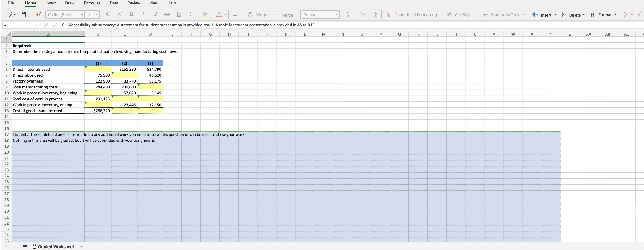Click the Select All corner triangle
This screenshot has height=250, width=644.
coord(9,34)
